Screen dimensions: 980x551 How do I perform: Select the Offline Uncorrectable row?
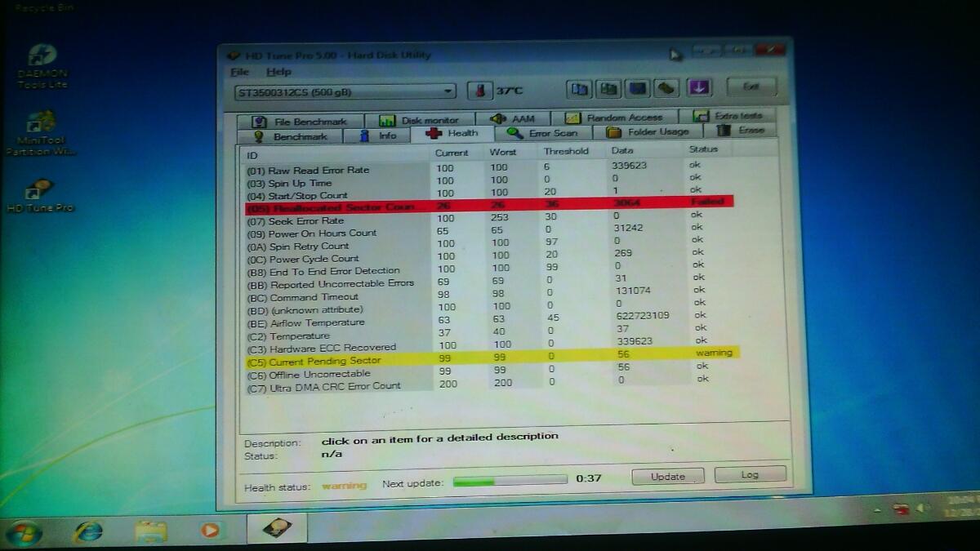[489, 371]
